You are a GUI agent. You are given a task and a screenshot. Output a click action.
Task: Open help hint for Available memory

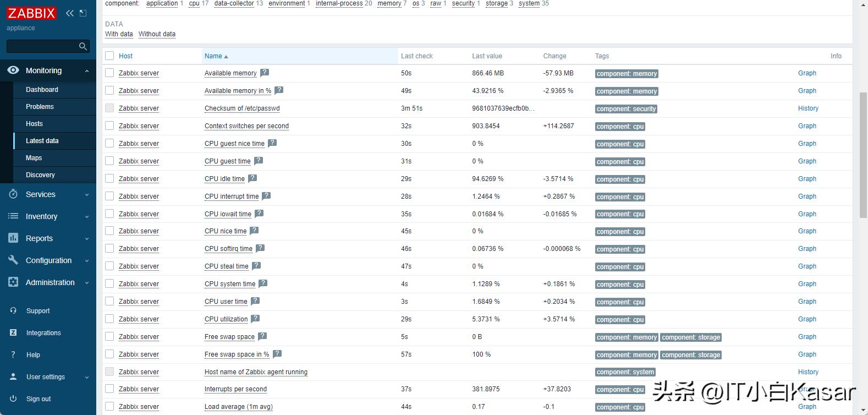point(265,72)
